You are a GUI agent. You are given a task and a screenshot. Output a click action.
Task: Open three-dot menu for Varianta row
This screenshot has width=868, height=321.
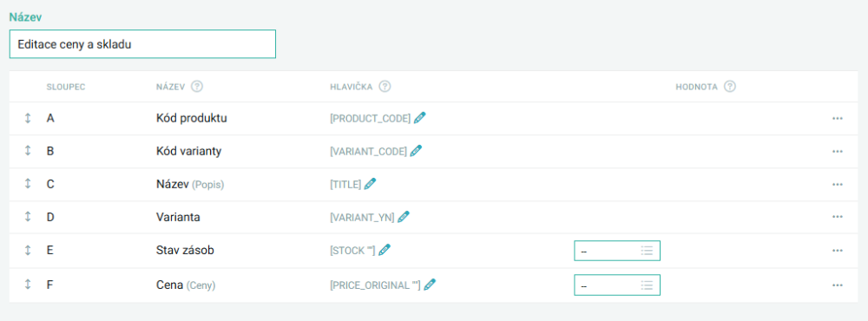(837, 218)
